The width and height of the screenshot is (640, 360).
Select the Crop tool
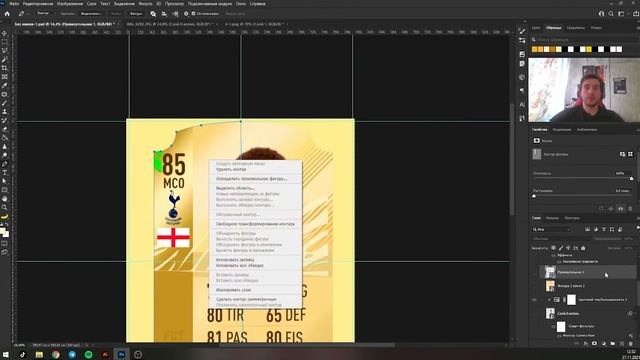click(4, 68)
